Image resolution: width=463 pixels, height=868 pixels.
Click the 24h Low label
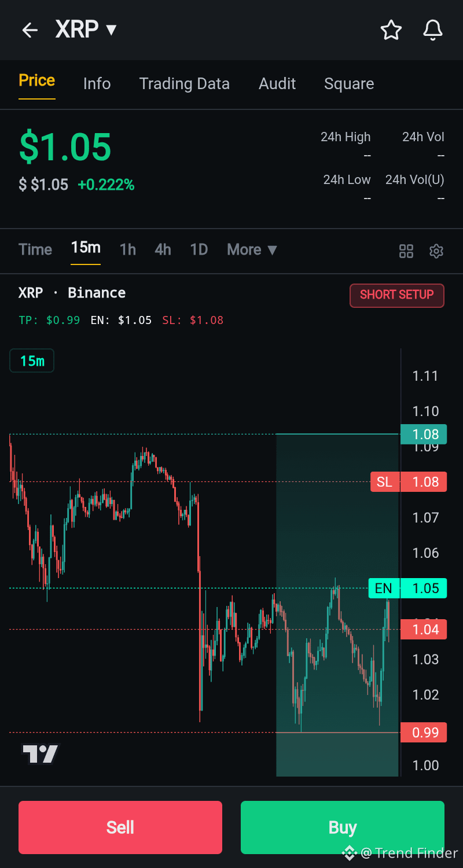point(347,180)
